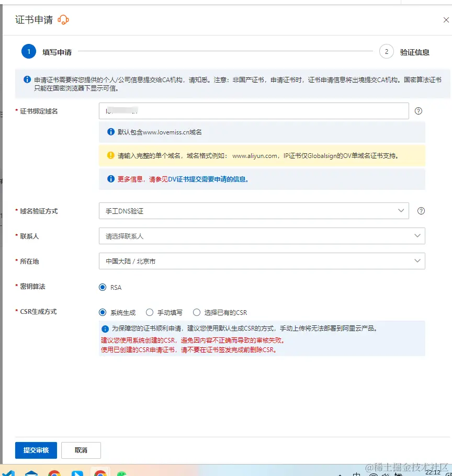
Task: Open the help icon beside 域名验证方式
Action: click(x=421, y=211)
